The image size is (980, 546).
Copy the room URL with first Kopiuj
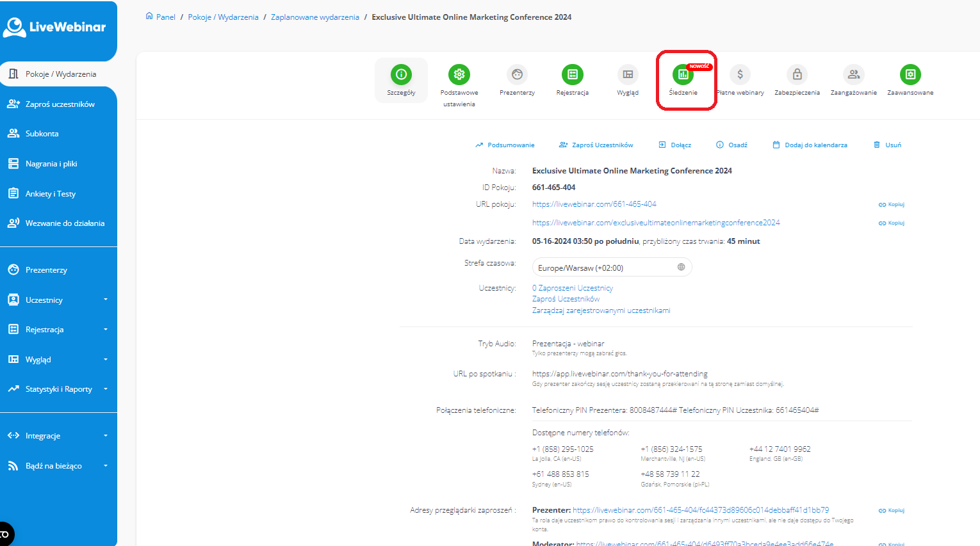tap(892, 205)
